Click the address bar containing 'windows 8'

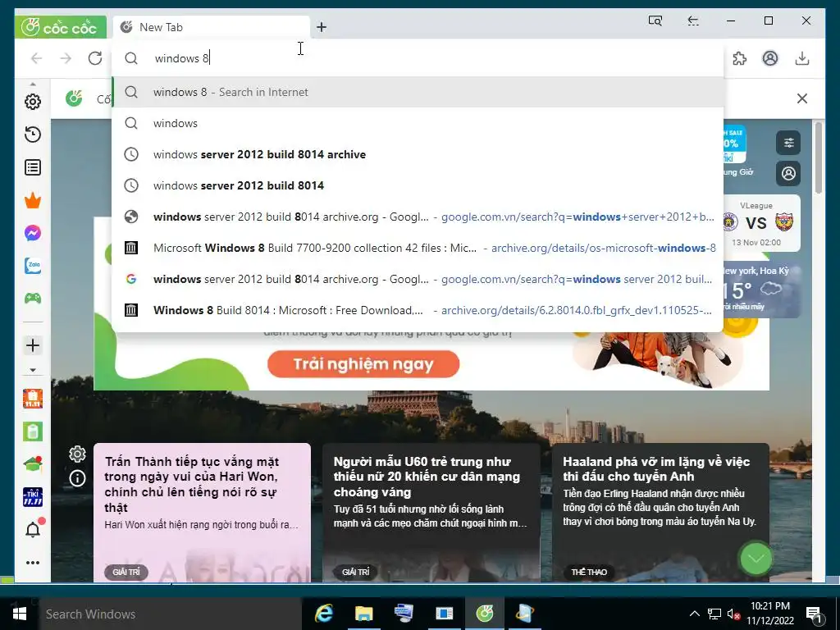[x=418, y=58]
